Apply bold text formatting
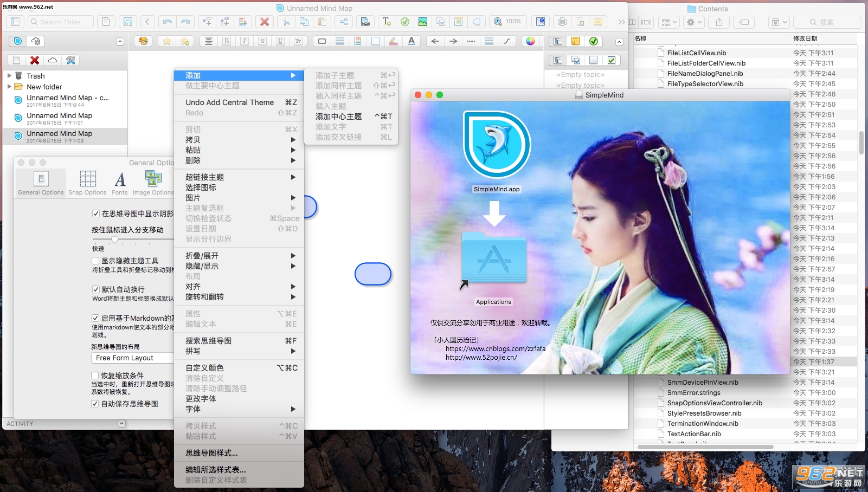868x492 pixels. point(227,41)
